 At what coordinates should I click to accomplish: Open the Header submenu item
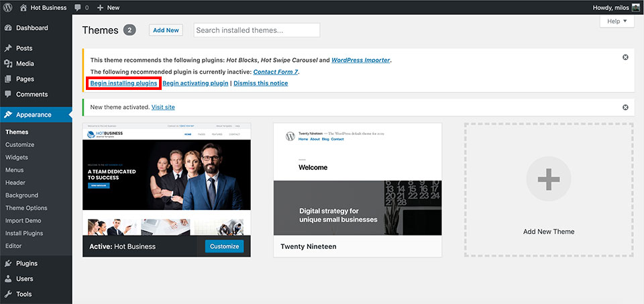coord(15,183)
